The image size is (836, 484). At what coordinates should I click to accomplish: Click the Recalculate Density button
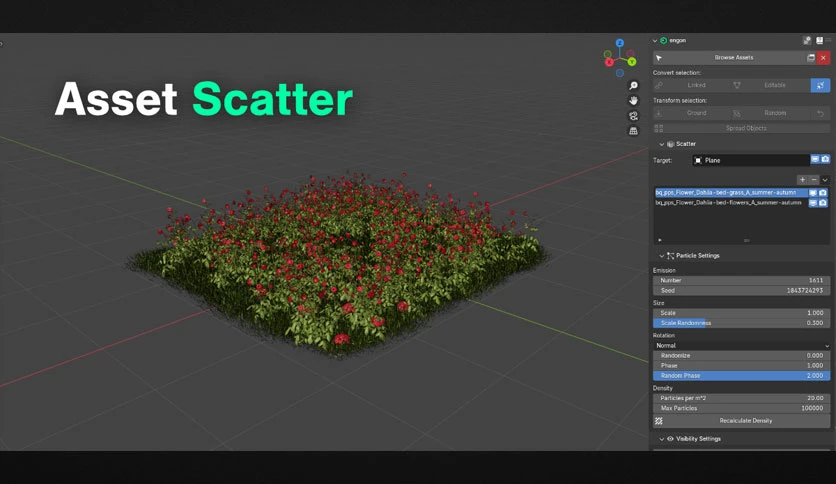pos(742,421)
